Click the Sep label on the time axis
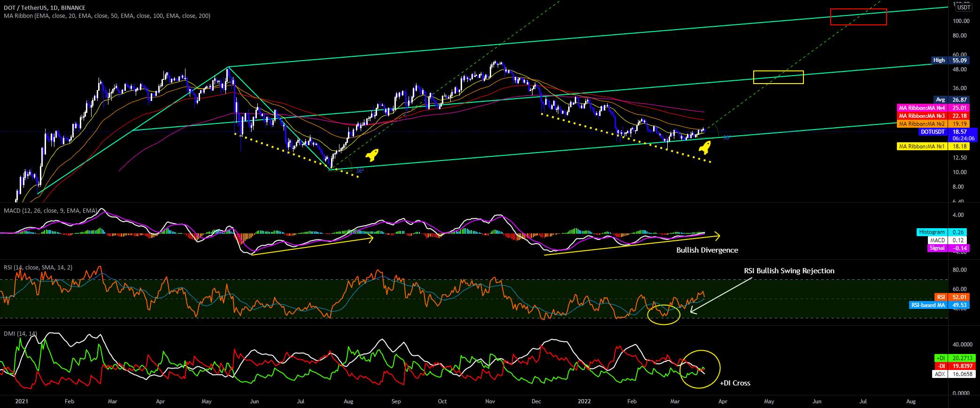Image resolution: width=980 pixels, height=408 pixels. [396, 401]
